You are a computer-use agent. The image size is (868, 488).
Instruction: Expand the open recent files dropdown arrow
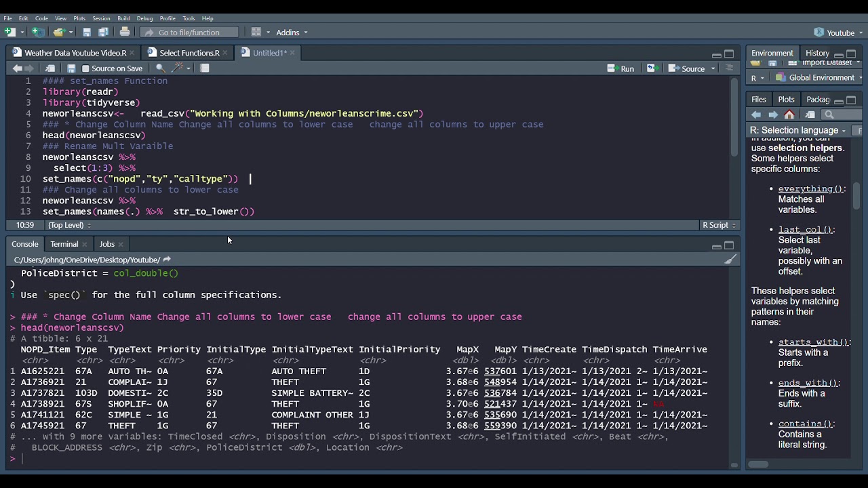71,33
